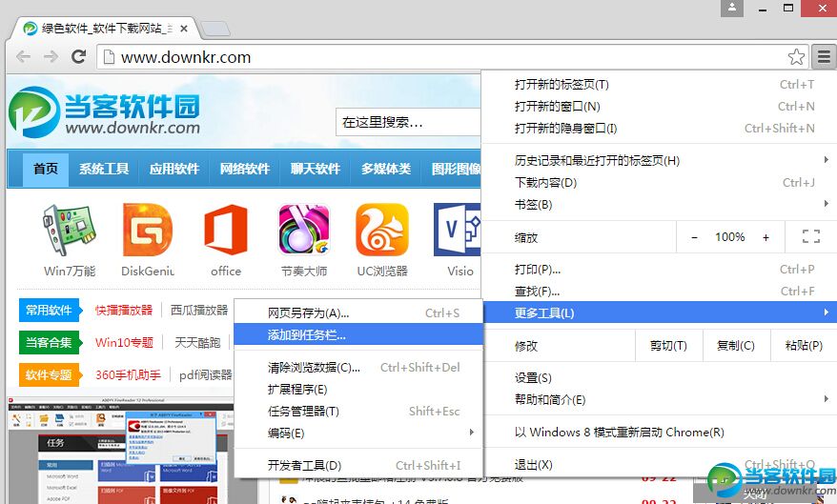Open 开发者工具(D) from submenu
Screen dimensions: 837x504
[x=358, y=466]
